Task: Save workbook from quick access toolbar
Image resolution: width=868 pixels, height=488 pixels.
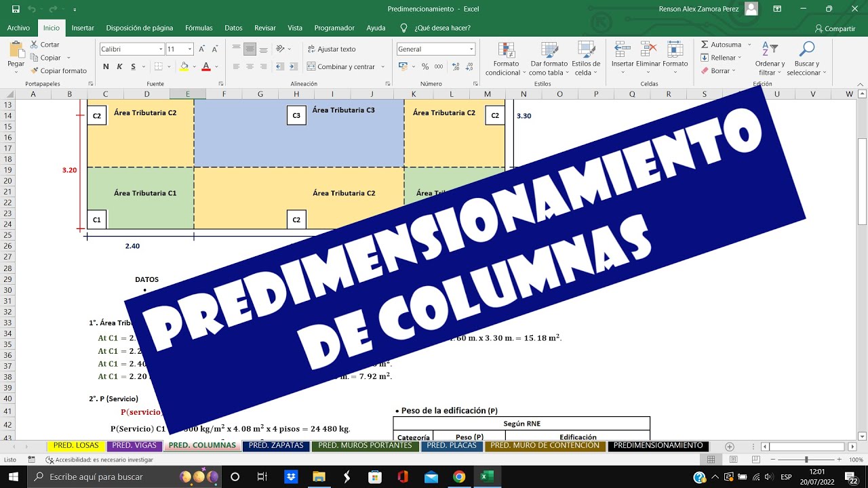Action: tap(16, 9)
